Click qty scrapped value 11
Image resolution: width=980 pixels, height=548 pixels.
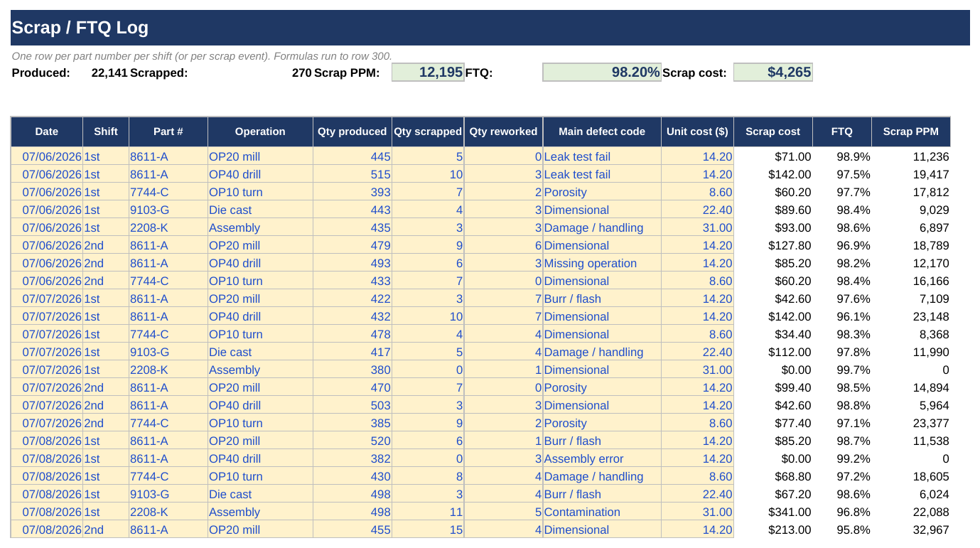428,512
